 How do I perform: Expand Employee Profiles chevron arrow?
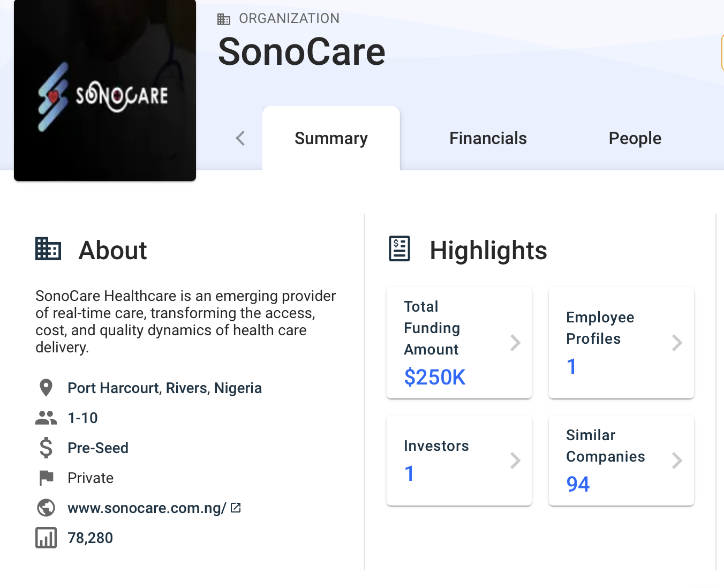click(677, 343)
